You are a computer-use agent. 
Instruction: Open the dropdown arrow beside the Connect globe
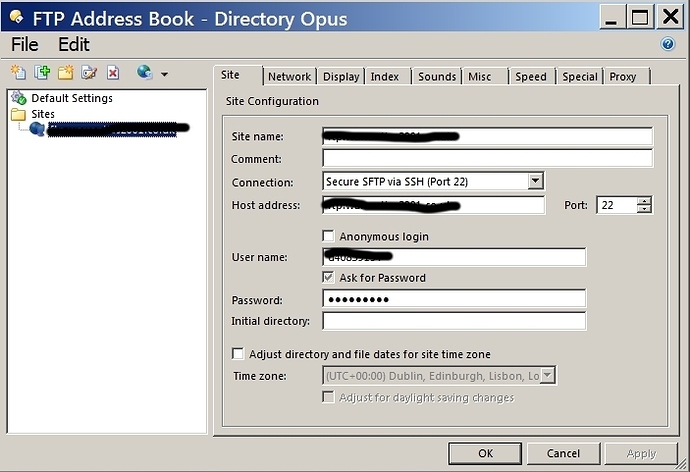(164, 74)
